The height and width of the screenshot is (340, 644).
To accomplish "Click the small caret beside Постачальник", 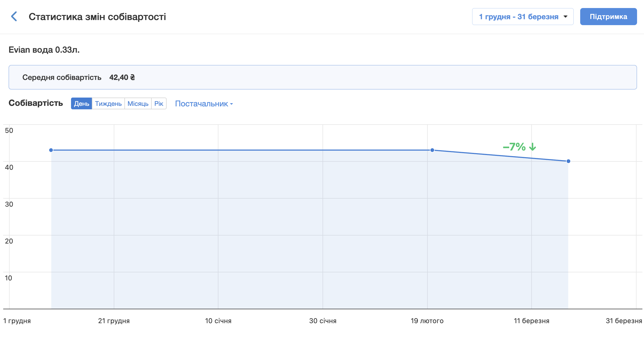I will point(231,104).
